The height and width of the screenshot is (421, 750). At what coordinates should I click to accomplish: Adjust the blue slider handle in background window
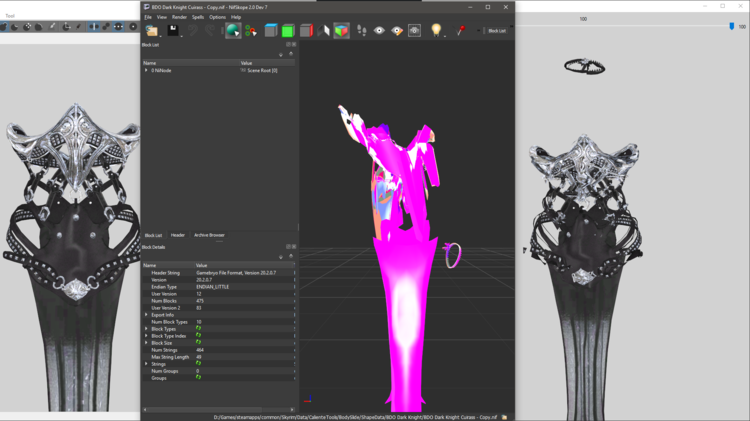point(731,26)
